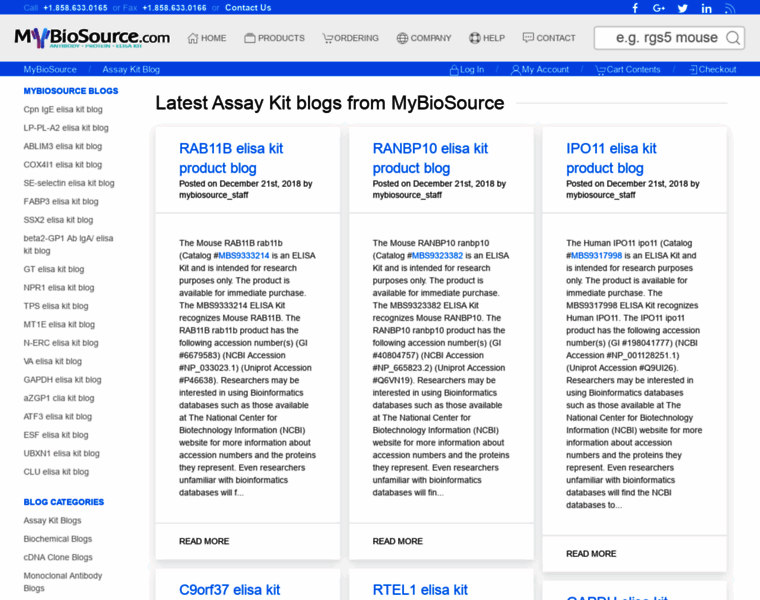Open Cpn IgE elisa kit blog
760x600 pixels.
click(x=63, y=109)
